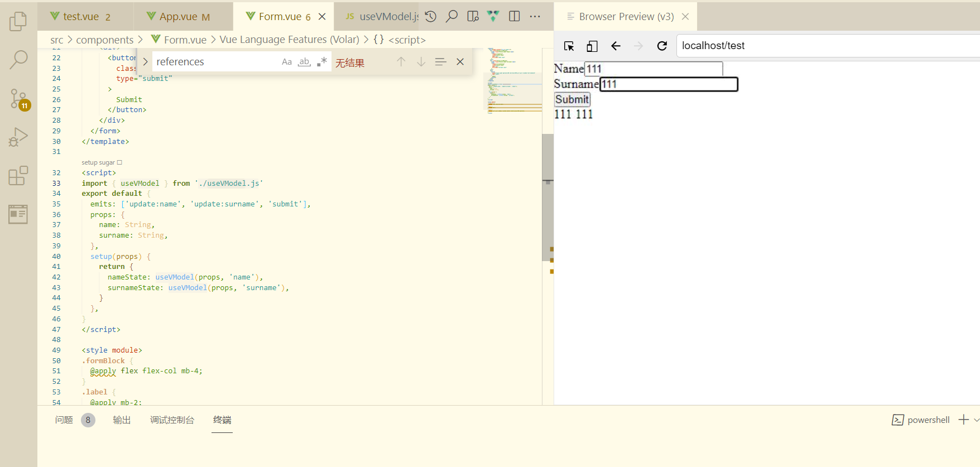This screenshot has width=980, height=467.
Task: Switch to the App.vue tab
Action: (x=184, y=17)
